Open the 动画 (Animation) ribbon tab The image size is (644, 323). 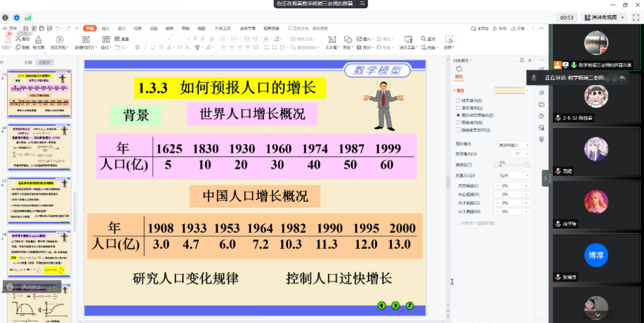point(154,28)
